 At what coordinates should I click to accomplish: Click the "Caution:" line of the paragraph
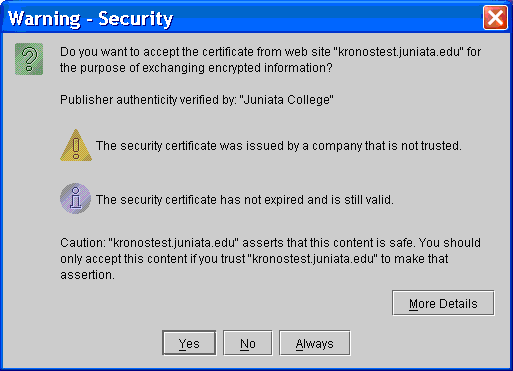[270, 243]
